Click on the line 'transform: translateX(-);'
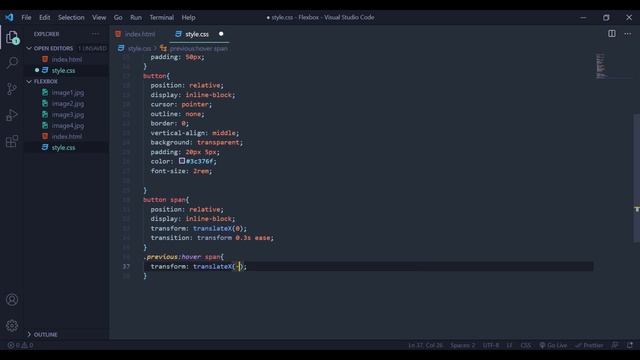640x360 pixels. [199, 267]
